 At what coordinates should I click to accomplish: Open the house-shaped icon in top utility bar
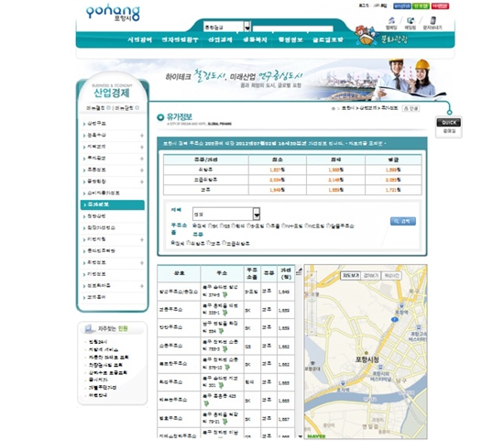click(x=391, y=20)
